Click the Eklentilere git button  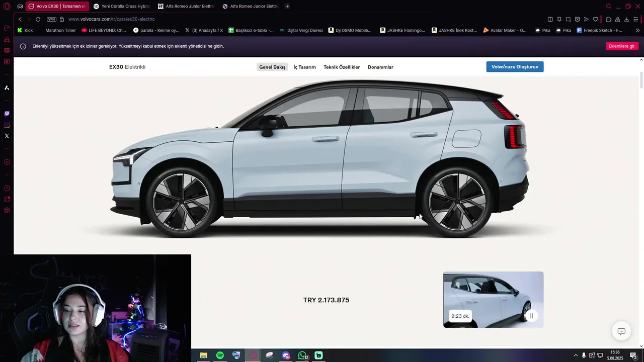pos(621,46)
